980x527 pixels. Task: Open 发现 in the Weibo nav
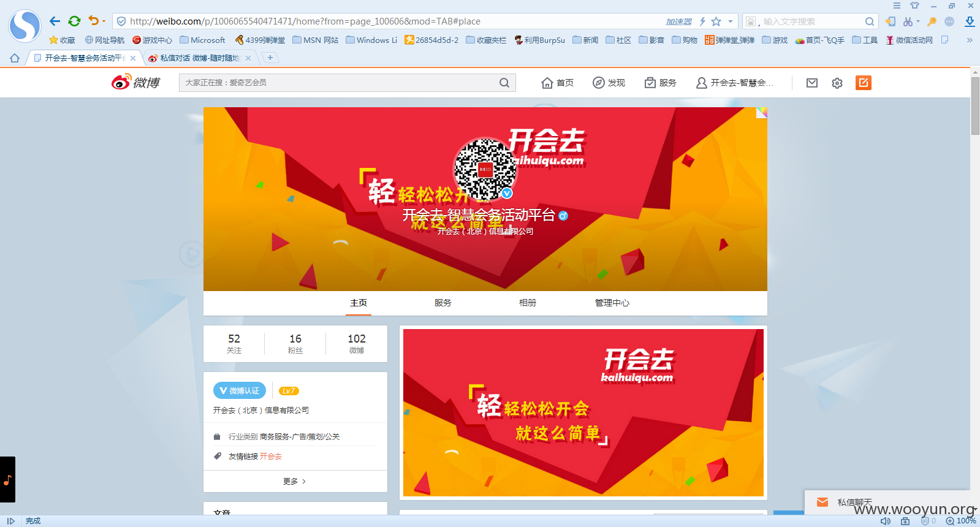coord(609,83)
